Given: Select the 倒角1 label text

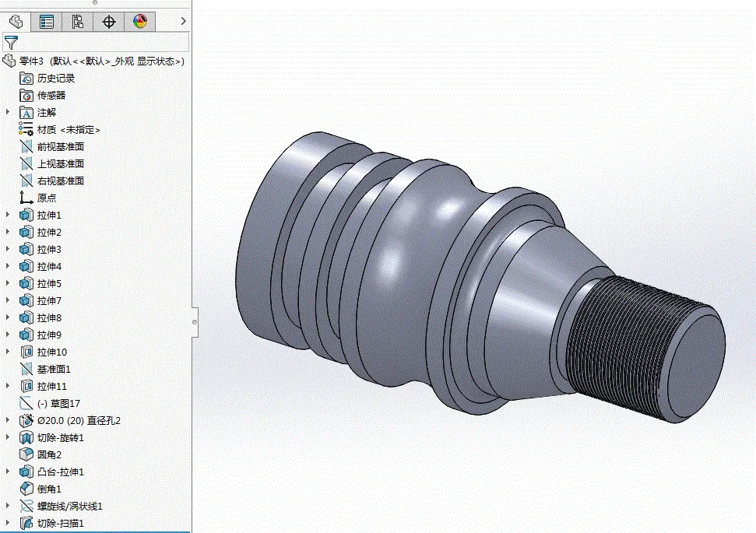Looking at the screenshot, I should (49, 489).
